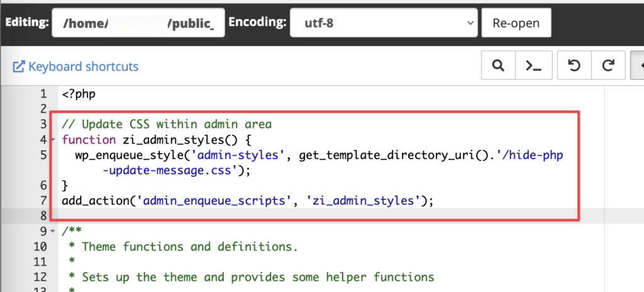Open the command prompt icon in the toolbar
644x292 pixels.
coord(534,65)
